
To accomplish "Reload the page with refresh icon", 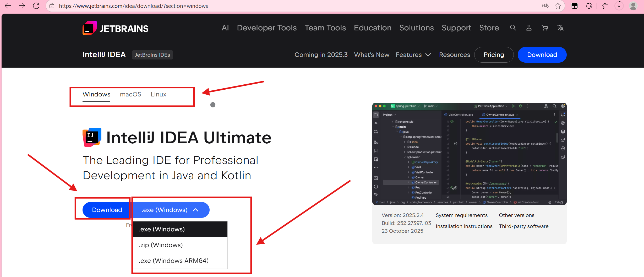I will (x=36, y=6).
